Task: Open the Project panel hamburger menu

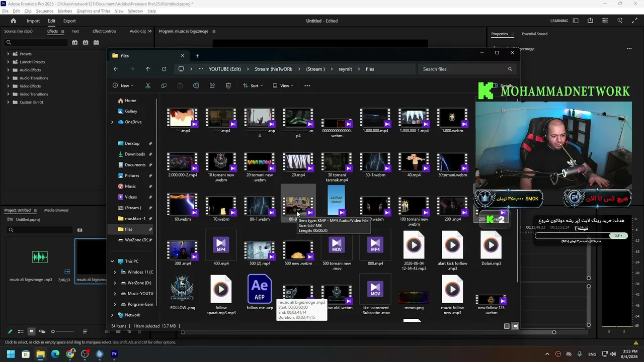Action: [35, 210]
